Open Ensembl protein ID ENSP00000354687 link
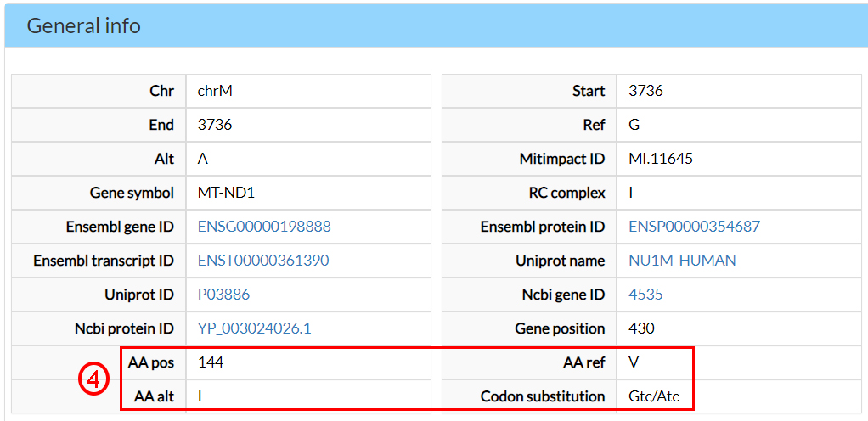 694,227
